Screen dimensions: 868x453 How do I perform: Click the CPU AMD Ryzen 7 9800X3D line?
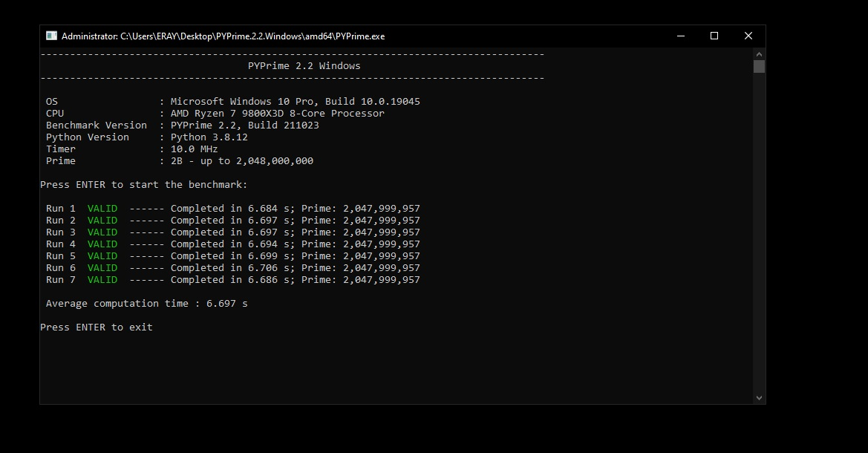coord(215,114)
